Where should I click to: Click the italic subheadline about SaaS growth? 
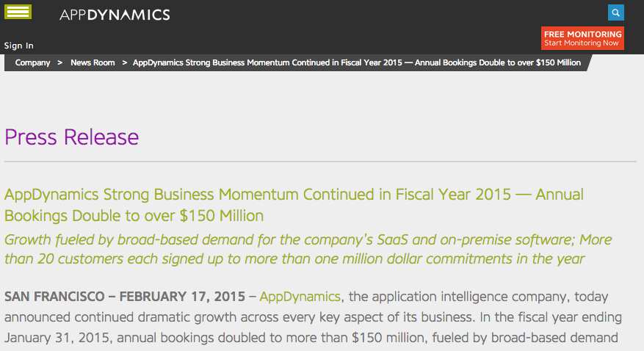tap(308, 249)
